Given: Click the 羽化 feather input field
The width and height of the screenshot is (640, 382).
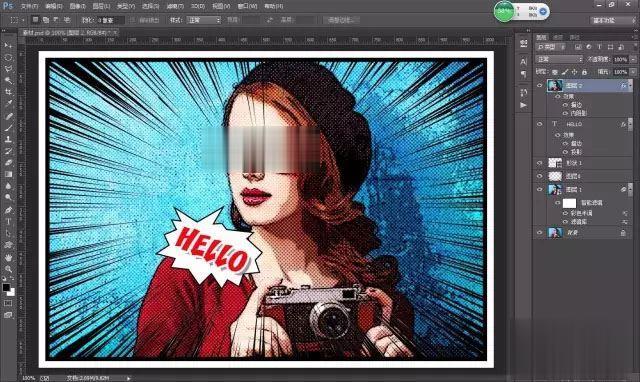Looking at the screenshot, I should (x=111, y=20).
